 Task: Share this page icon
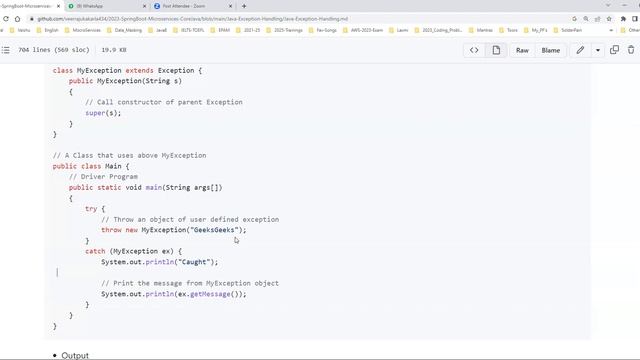tap(597, 19)
